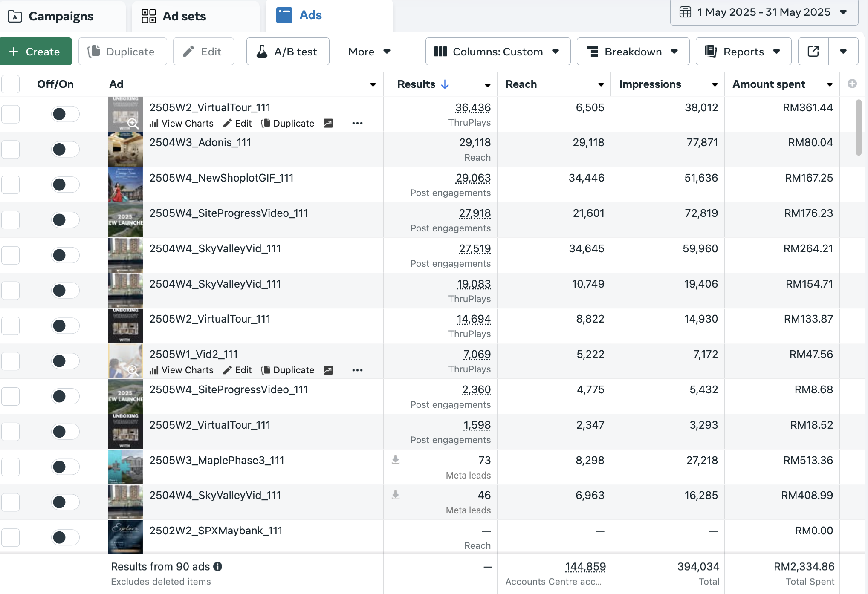Click the 29,063 post engagements result
The image size is (868, 594).
(x=473, y=178)
